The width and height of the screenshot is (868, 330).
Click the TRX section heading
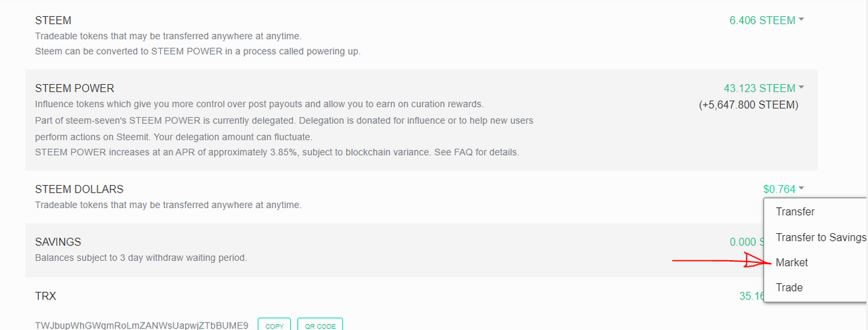click(44, 296)
